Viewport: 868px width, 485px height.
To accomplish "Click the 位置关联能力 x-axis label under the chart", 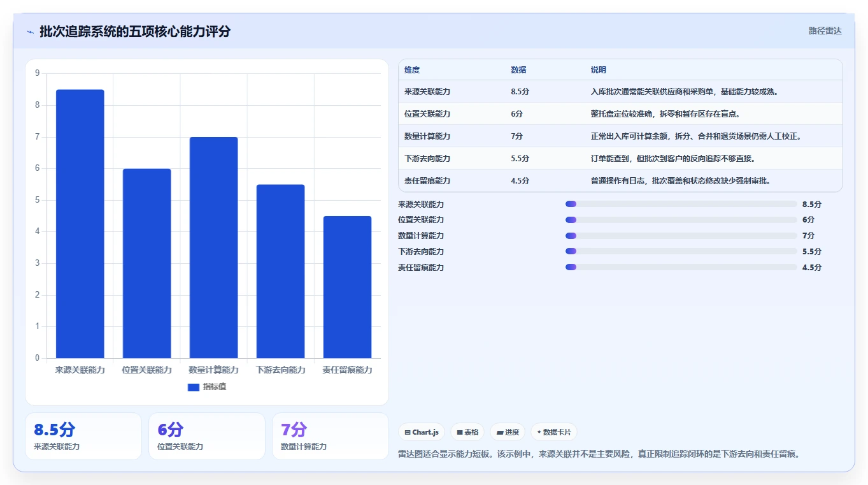I will [x=146, y=370].
